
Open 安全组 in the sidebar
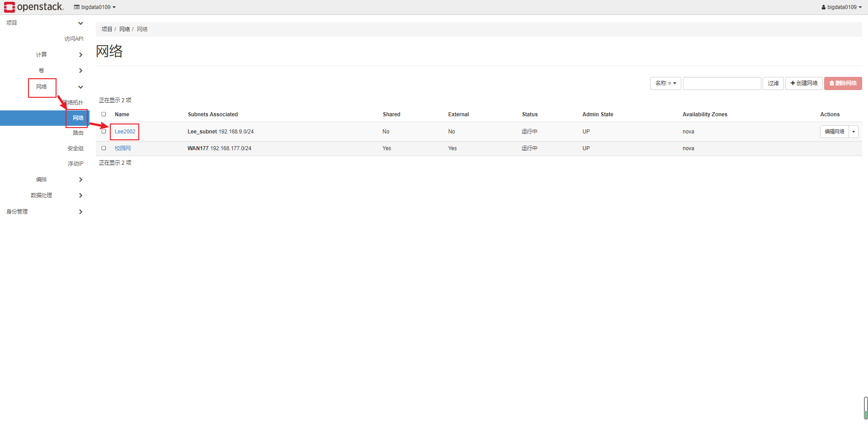coord(75,148)
